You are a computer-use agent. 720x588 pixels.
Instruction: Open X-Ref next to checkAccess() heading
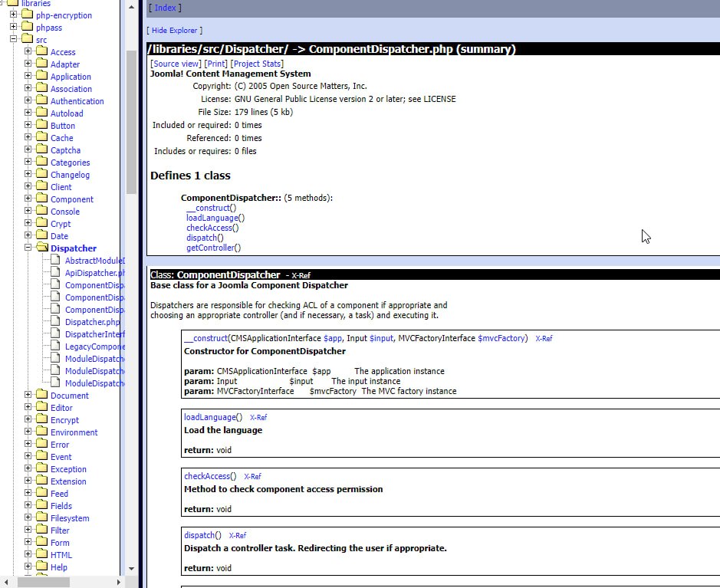point(252,477)
